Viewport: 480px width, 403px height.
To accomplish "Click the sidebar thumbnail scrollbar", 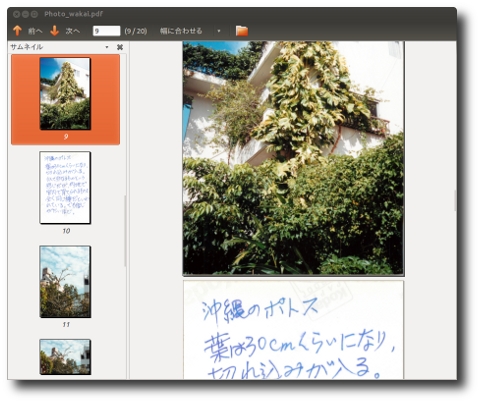I will [125, 231].
